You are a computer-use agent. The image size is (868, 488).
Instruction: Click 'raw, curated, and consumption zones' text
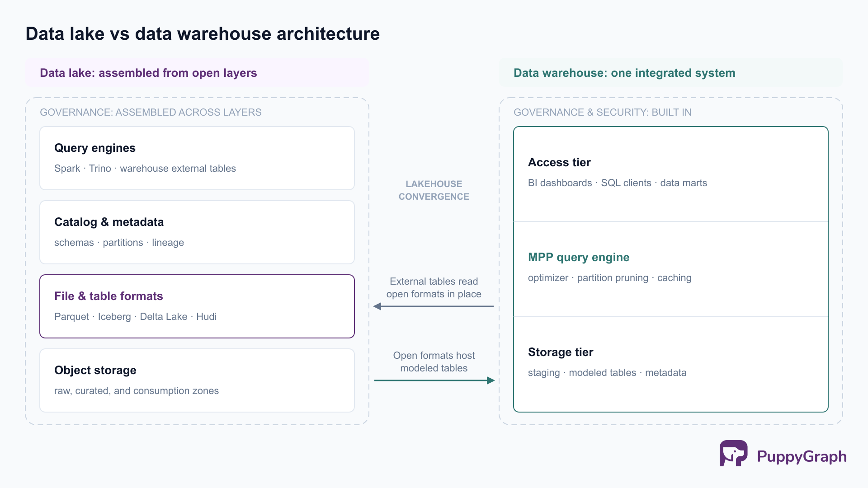[x=137, y=391]
